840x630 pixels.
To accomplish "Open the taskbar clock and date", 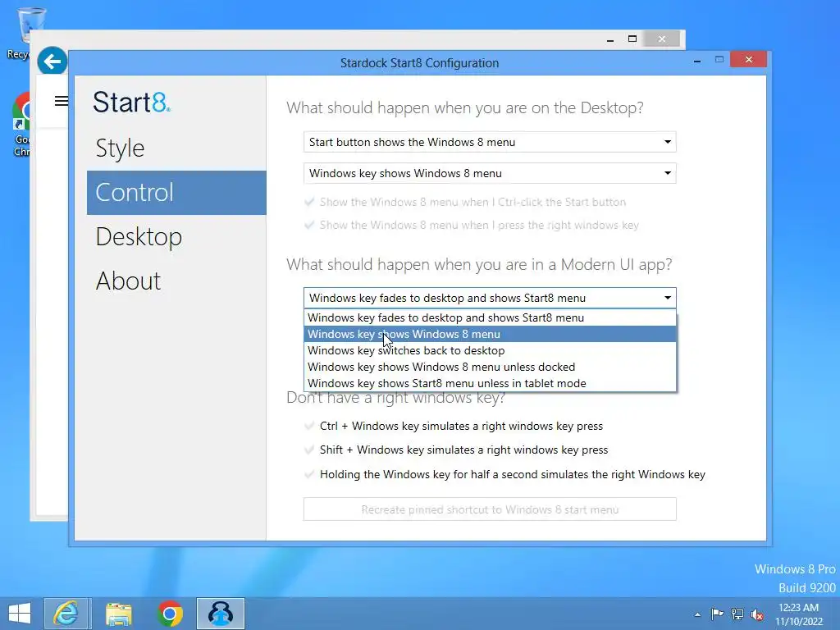I will point(798,614).
